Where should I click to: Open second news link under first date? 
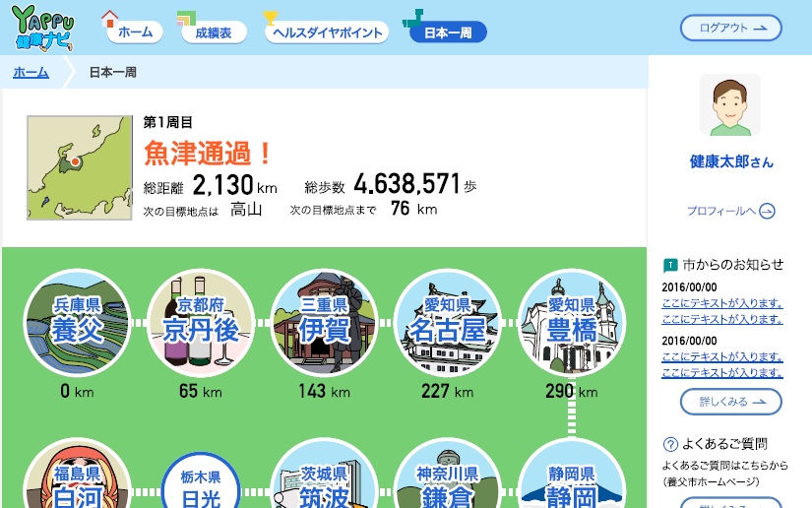(722, 320)
